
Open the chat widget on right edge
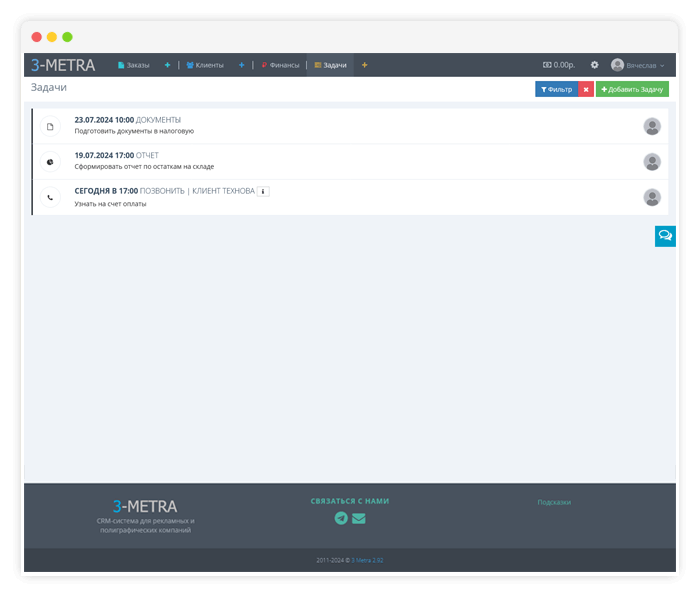tap(665, 236)
